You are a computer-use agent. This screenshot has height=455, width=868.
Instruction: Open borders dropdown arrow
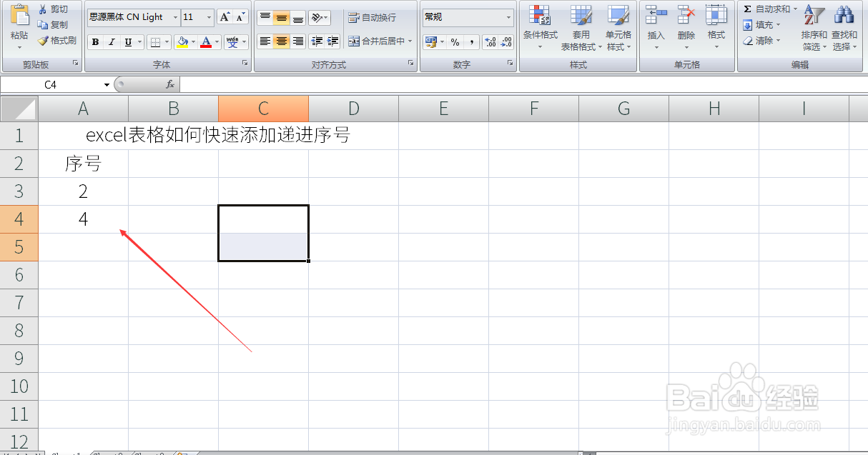pos(167,42)
